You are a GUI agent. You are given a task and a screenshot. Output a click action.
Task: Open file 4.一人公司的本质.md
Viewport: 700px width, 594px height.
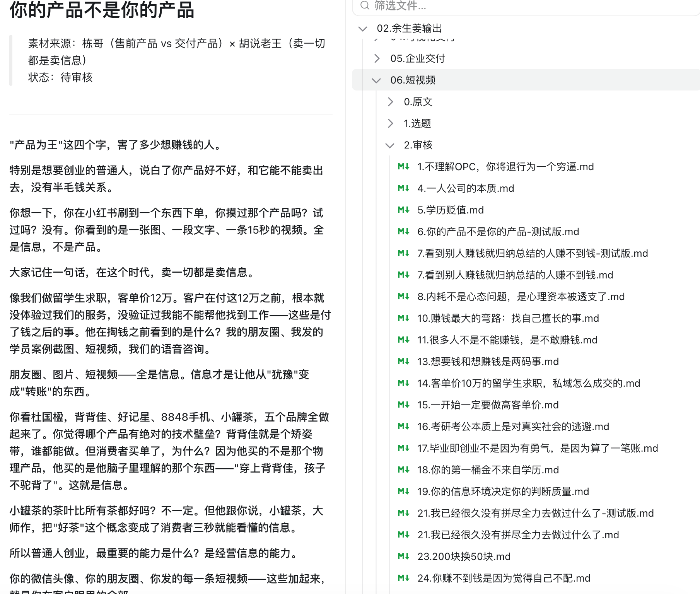[x=466, y=188]
